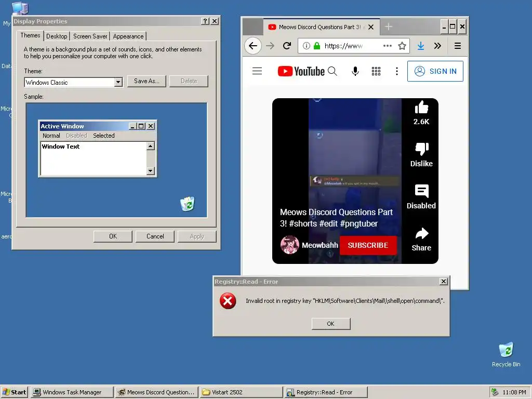Click the Dislike thumbs down icon

(422, 149)
